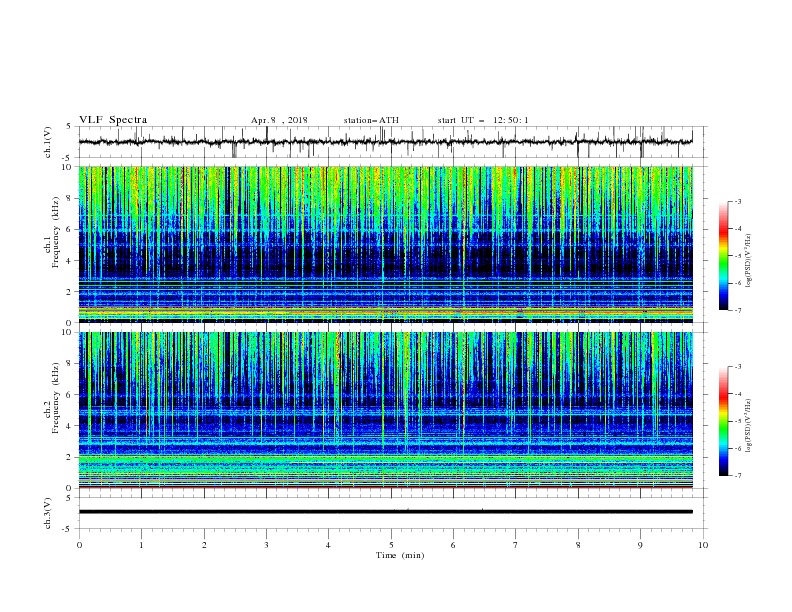Click the ch.2 spectrogram color scale bar
Image resolution: width=792 pixels, height=612 pixels.
tap(723, 421)
